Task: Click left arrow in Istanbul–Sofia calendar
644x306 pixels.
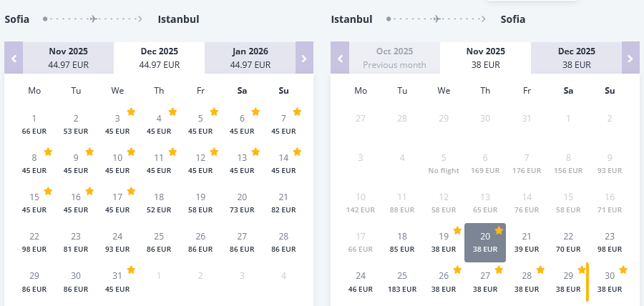Action: click(340, 58)
